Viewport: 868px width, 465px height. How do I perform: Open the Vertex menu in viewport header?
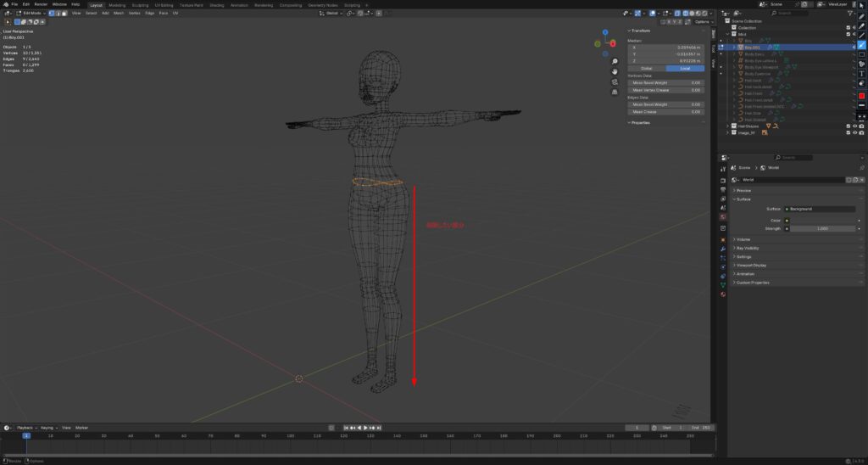click(x=135, y=13)
